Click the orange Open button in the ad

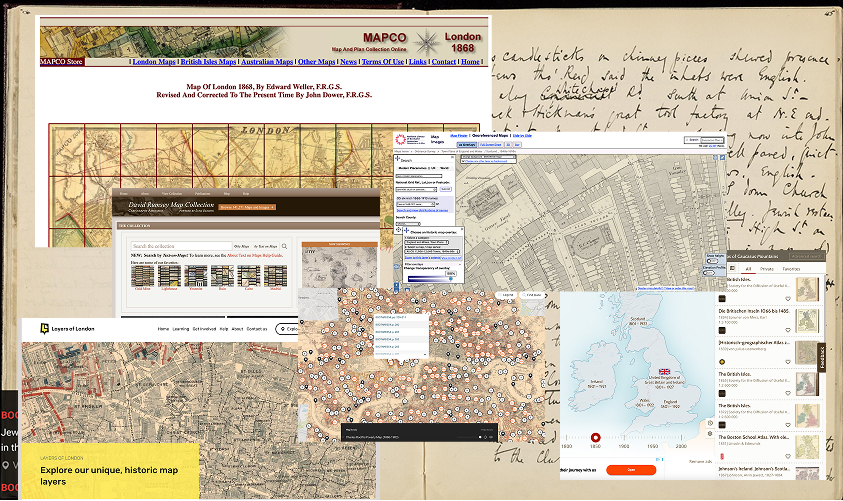coord(631,470)
